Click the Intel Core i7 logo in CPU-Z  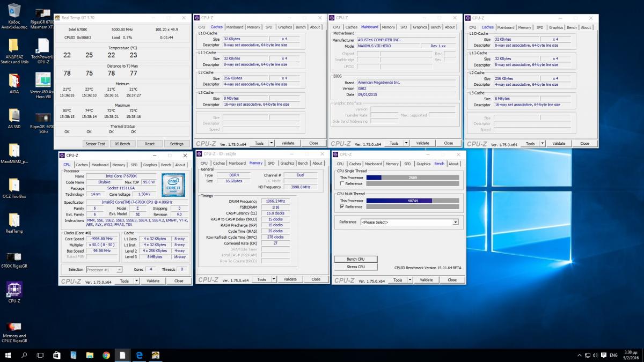[173, 185]
